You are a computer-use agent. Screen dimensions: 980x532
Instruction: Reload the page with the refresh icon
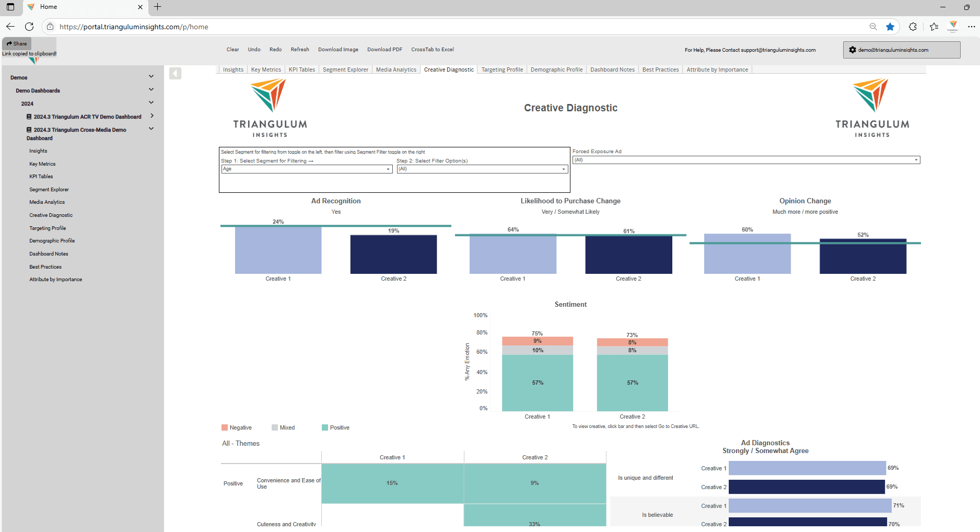pyautogui.click(x=29, y=26)
